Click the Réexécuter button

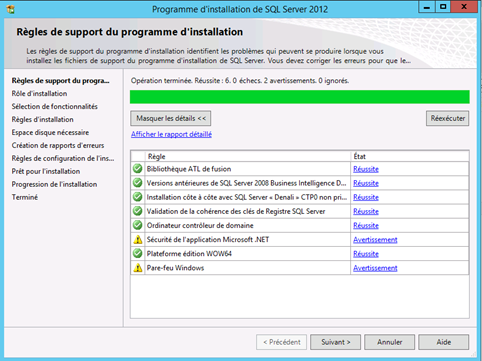447,118
